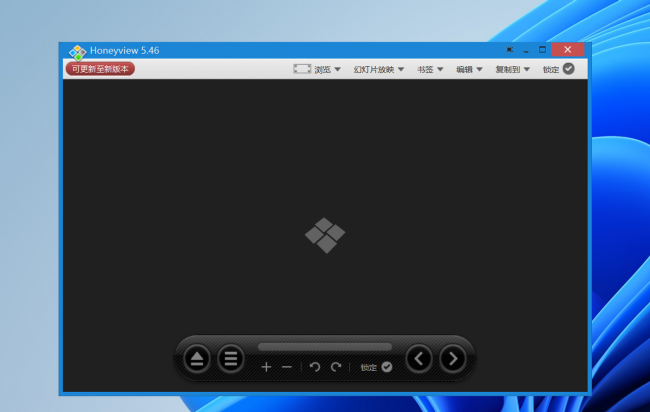Viewport: 650px width, 412px height.
Task: Close the Honeyview window
Action: pyautogui.click(x=568, y=50)
